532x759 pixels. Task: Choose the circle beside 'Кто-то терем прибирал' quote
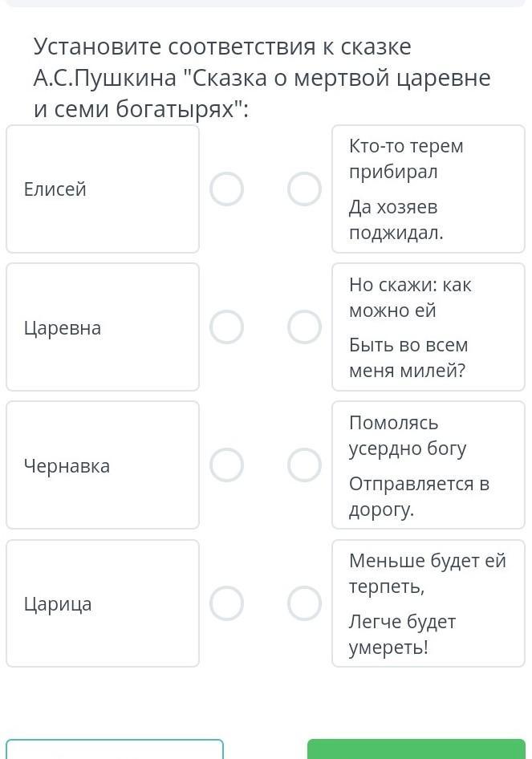click(x=304, y=189)
